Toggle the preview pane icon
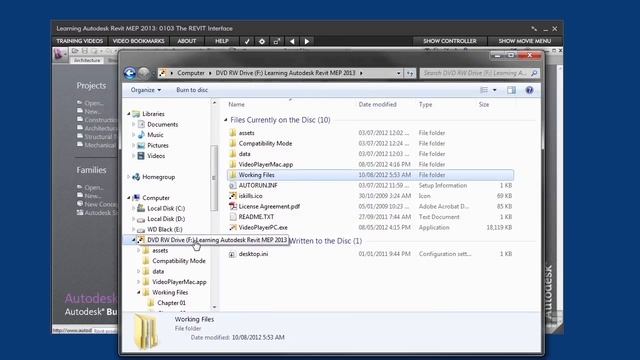 pos(511,90)
